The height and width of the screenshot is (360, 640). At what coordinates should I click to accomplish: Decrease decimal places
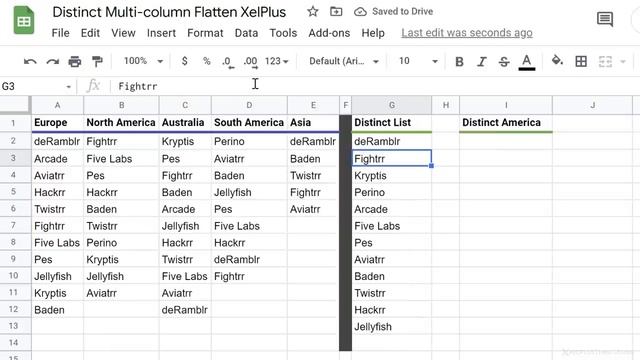click(x=228, y=62)
